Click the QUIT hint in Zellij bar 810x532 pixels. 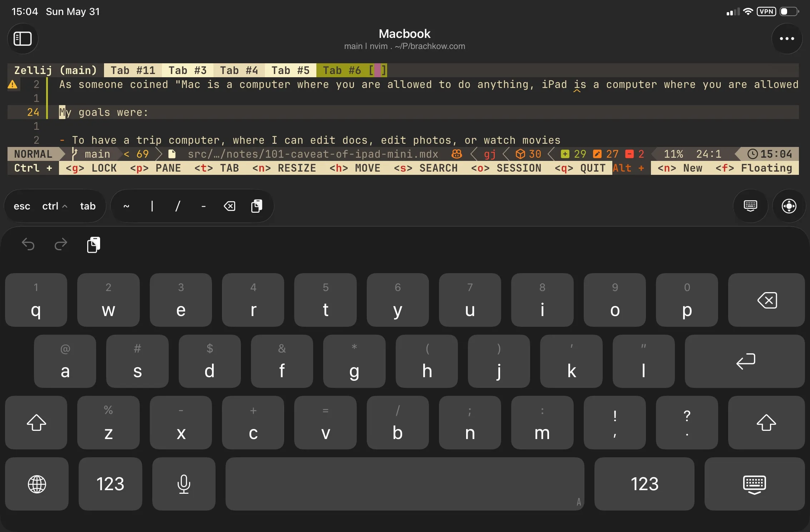point(580,168)
